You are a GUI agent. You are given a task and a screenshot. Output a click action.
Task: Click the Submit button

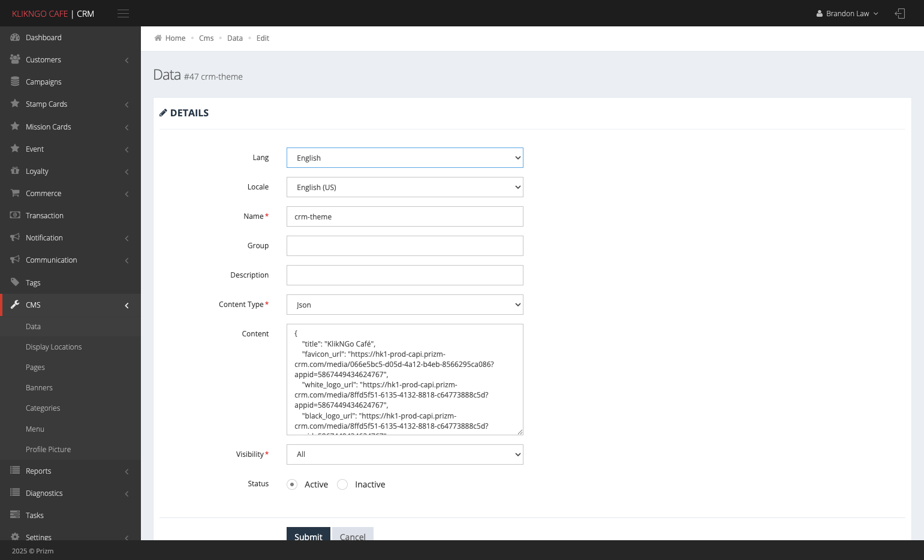point(308,534)
